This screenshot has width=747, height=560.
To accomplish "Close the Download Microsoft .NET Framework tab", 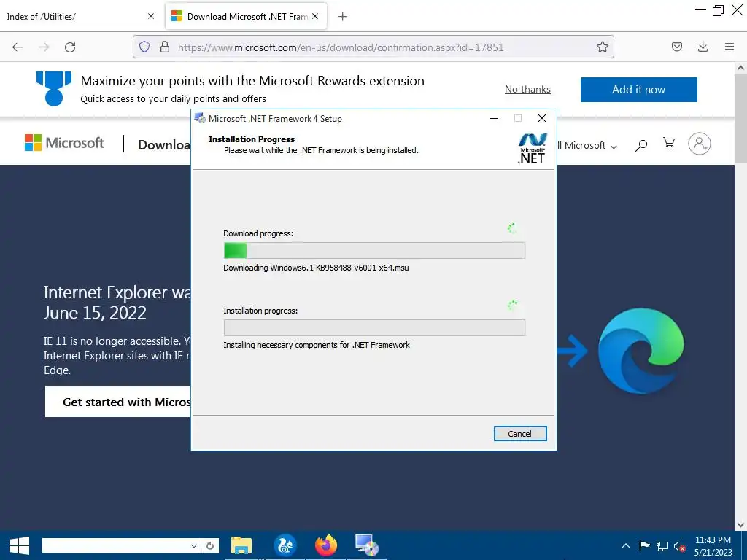I will pyautogui.click(x=315, y=16).
